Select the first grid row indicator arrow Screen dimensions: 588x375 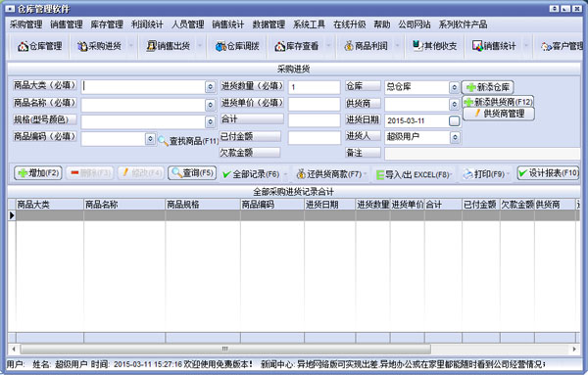pos(12,215)
